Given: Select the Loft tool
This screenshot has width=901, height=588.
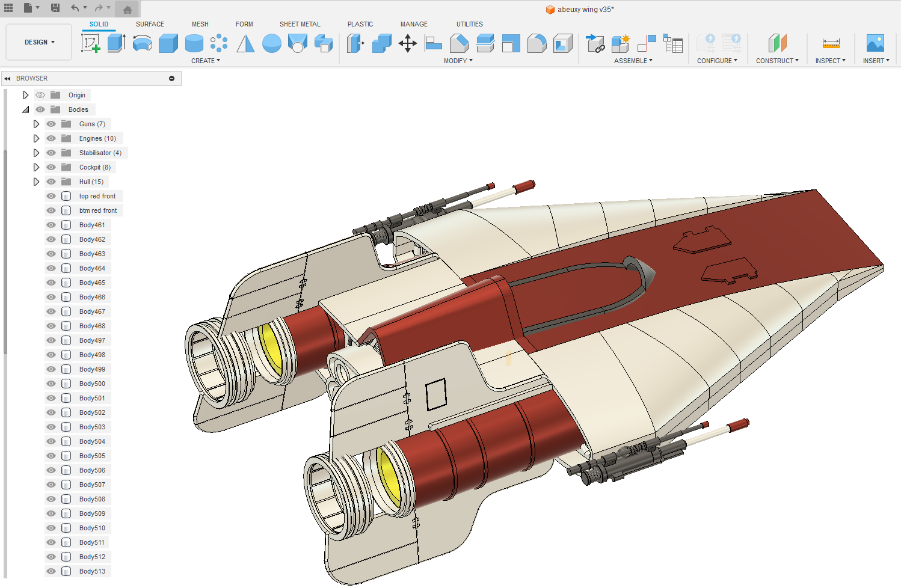Looking at the screenshot, I should tap(298, 43).
